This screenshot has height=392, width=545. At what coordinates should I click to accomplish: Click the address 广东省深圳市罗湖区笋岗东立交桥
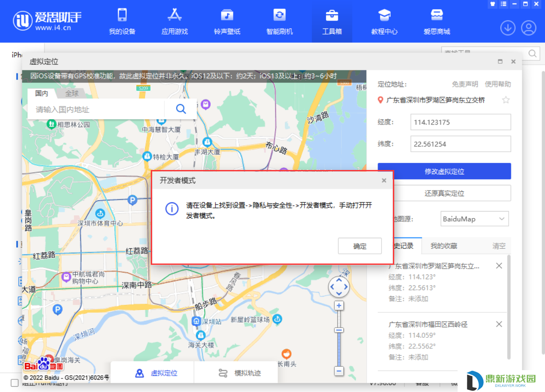click(x=435, y=100)
